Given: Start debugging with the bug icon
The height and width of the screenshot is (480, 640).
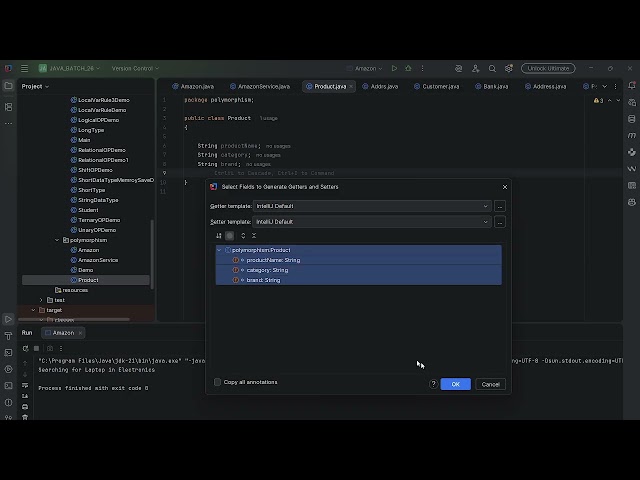Looking at the screenshot, I should [408, 68].
